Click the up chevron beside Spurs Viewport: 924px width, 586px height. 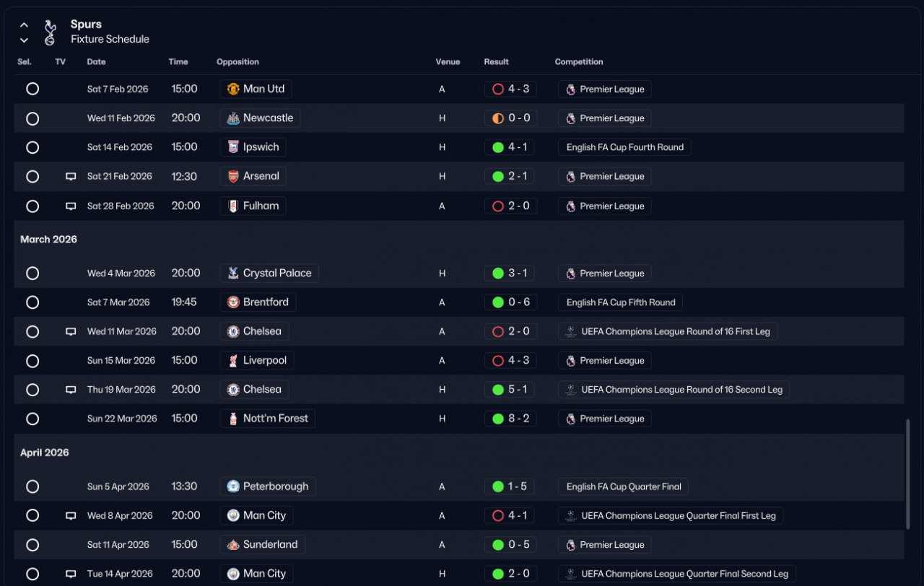coord(24,25)
